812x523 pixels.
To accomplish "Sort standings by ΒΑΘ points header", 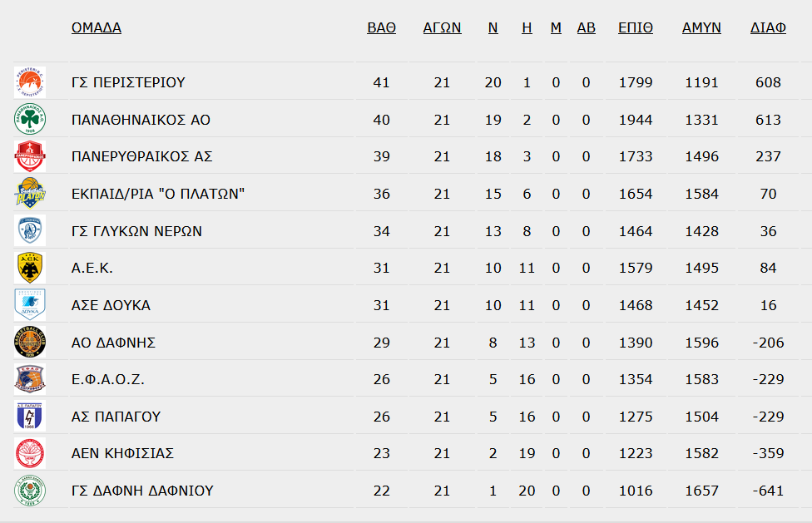I will click(382, 27).
